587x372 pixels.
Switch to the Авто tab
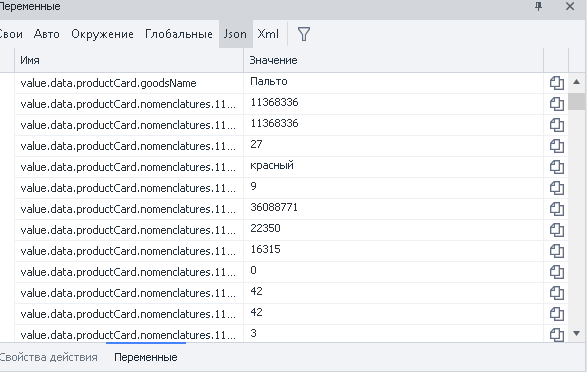click(x=46, y=34)
